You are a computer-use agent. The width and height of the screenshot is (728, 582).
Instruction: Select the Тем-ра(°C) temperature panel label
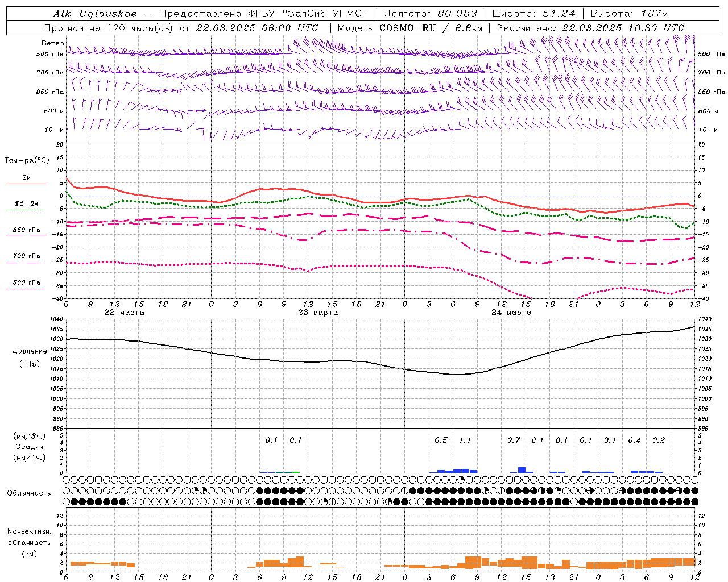click(x=27, y=161)
